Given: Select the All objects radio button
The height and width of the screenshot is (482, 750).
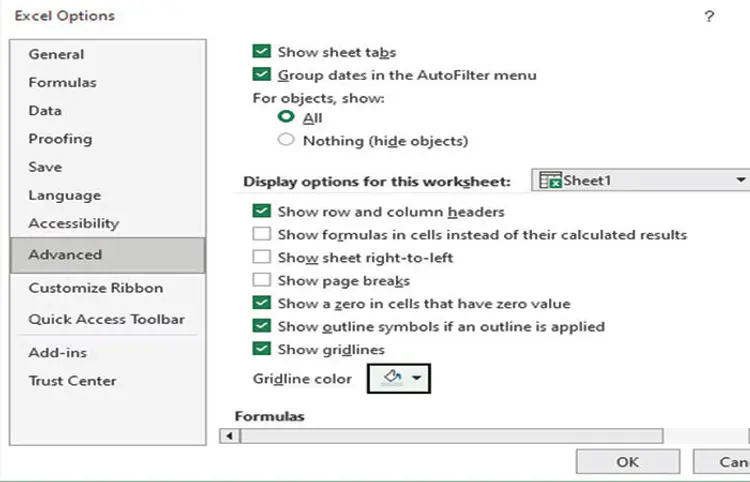Looking at the screenshot, I should (286, 117).
